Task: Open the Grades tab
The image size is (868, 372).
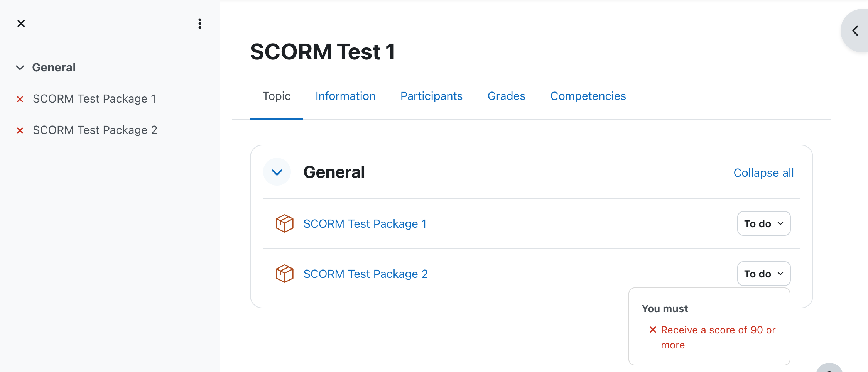Action: tap(506, 96)
